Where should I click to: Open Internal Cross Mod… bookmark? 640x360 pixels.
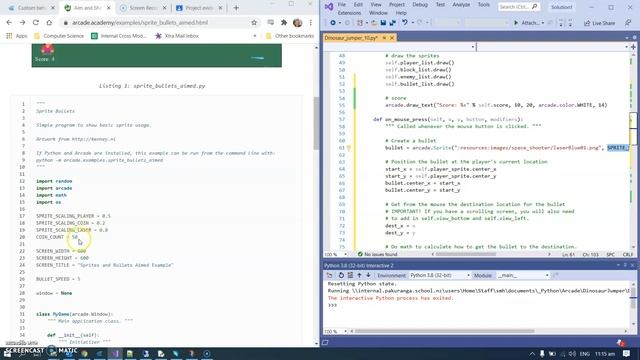tap(118, 36)
